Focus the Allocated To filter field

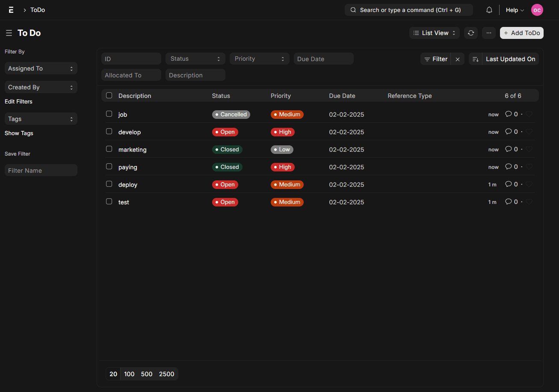pyautogui.click(x=131, y=75)
